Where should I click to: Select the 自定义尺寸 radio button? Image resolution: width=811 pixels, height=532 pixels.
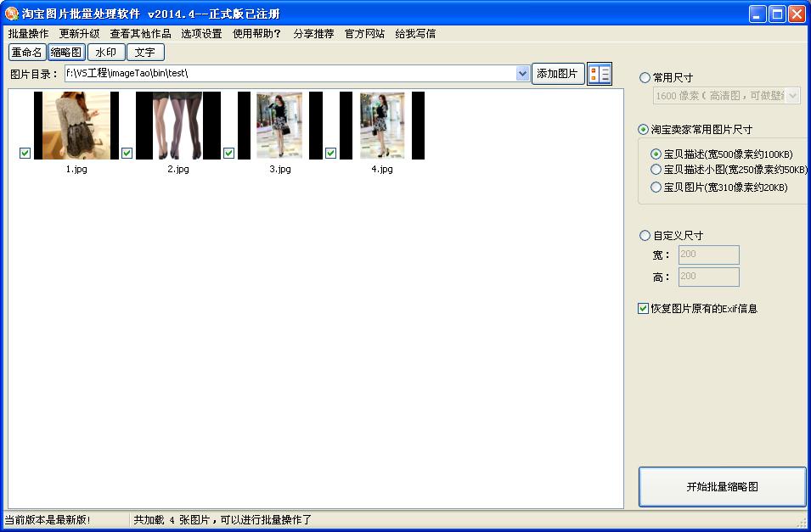point(645,236)
